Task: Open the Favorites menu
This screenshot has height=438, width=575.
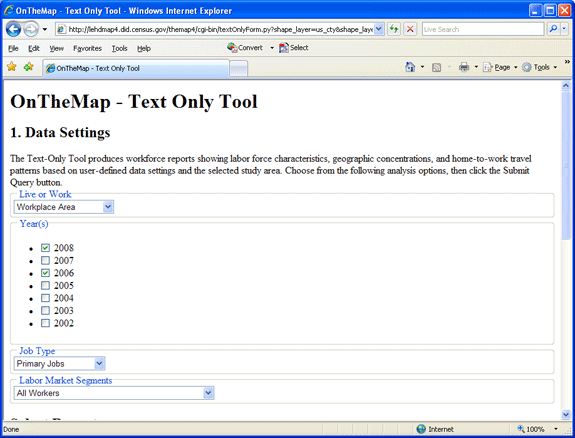Action: coord(87,48)
